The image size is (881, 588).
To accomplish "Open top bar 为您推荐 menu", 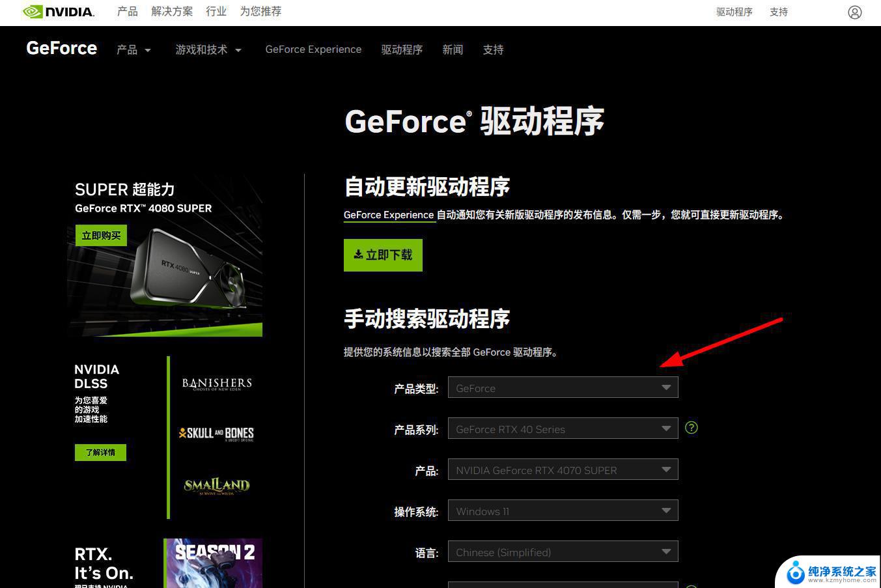I will (260, 12).
